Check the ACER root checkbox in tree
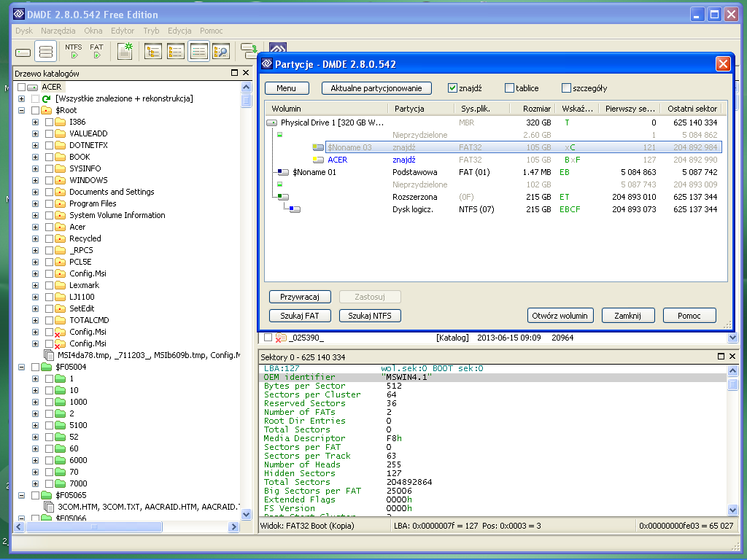This screenshot has width=747, height=560. coord(21,87)
